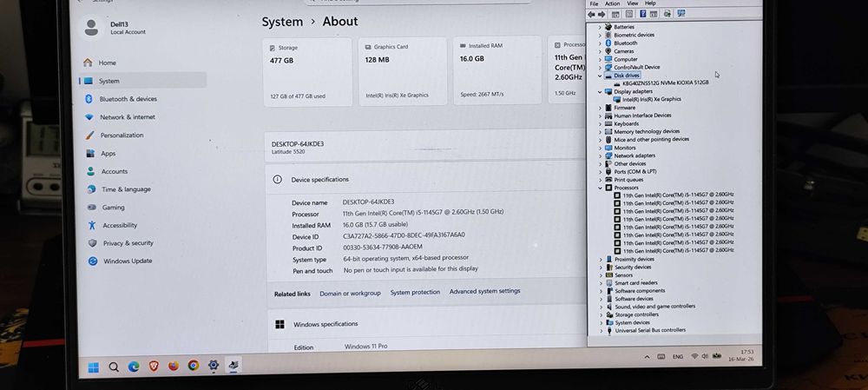The width and height of the screenshot is (868, 390).
Task: Switch to Settings app on taskbar
Action: pos(214,365)
